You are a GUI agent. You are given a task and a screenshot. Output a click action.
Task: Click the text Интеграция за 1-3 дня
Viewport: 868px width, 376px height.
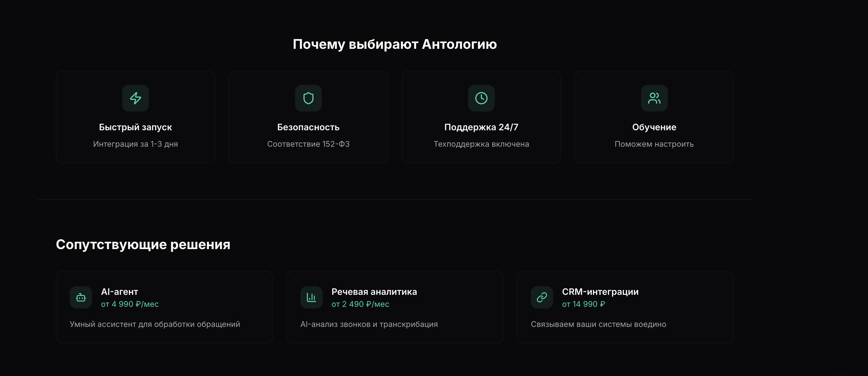click(136, 144)
